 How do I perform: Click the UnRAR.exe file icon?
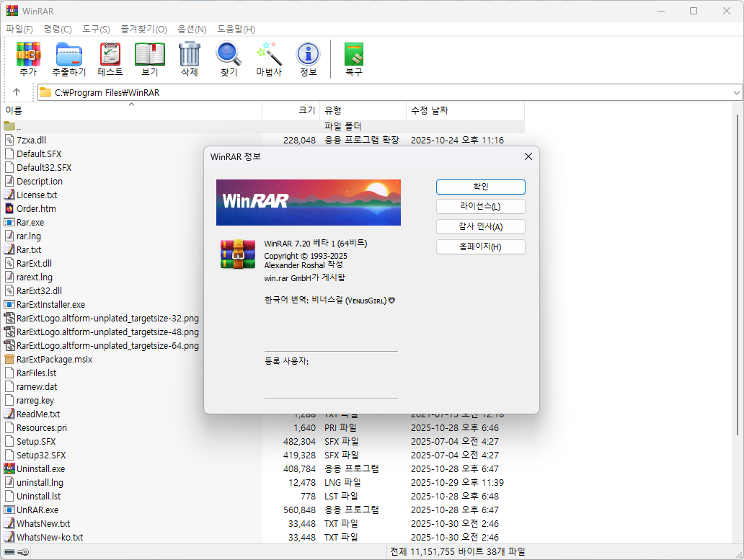(9, 510)
